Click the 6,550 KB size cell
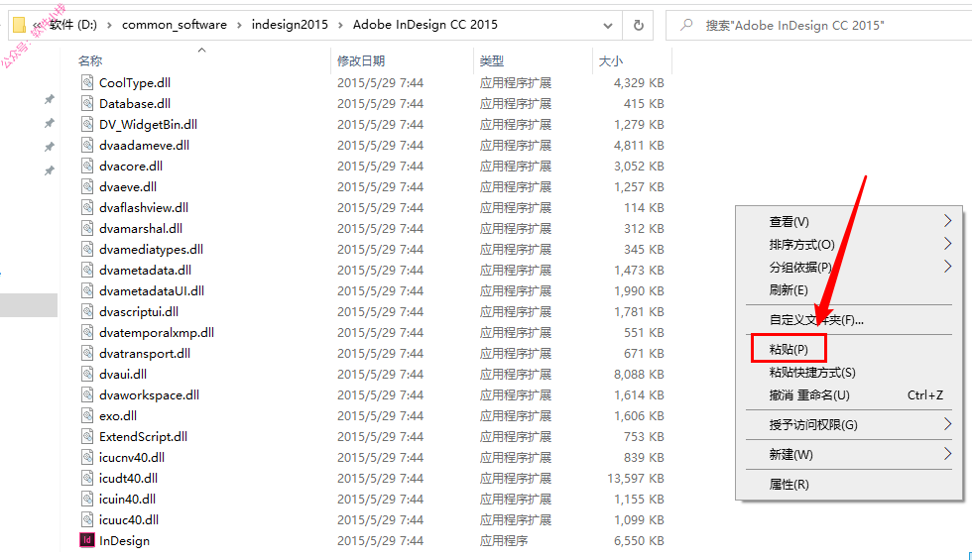Image resolution: width=972 pixels, height=560 pixels. point(639,541)
